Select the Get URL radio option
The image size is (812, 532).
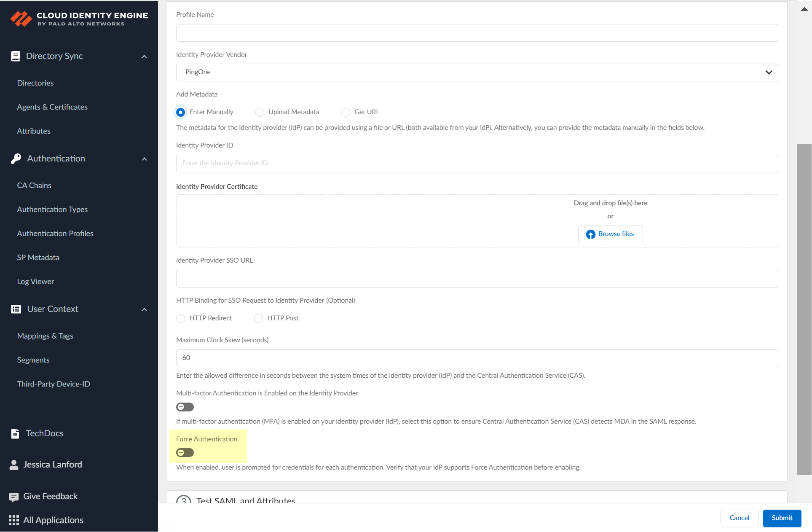coord(346,112)
